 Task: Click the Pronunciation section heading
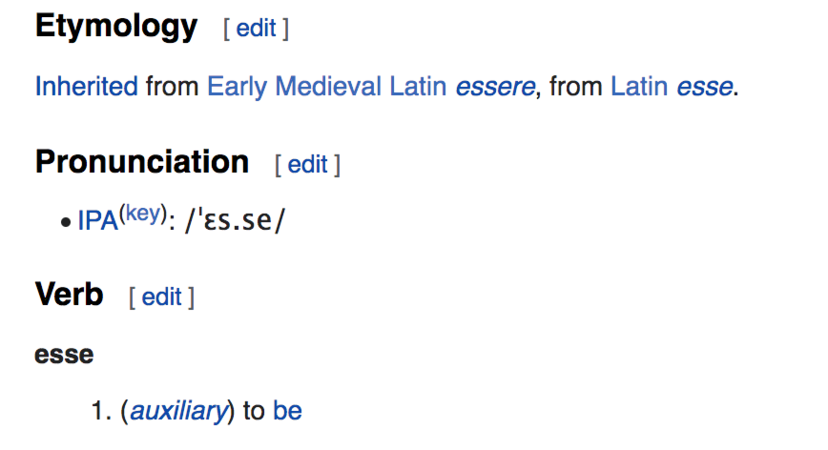142,162
